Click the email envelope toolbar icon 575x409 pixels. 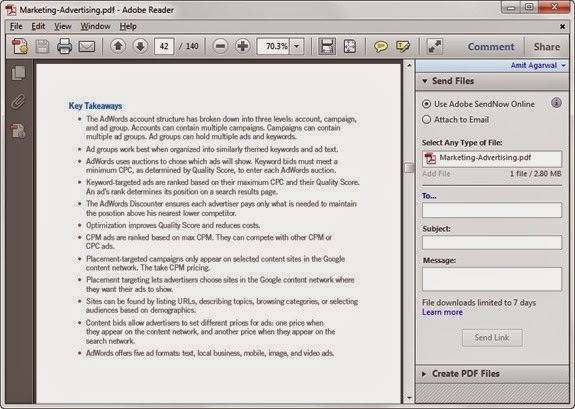[87, 47]
